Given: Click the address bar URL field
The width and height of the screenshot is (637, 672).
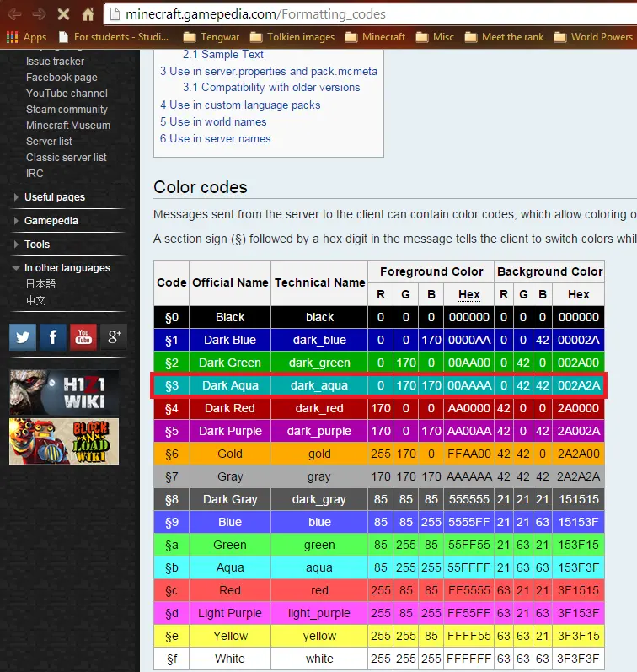Looking at the screenshot, I should coord(371,14).
